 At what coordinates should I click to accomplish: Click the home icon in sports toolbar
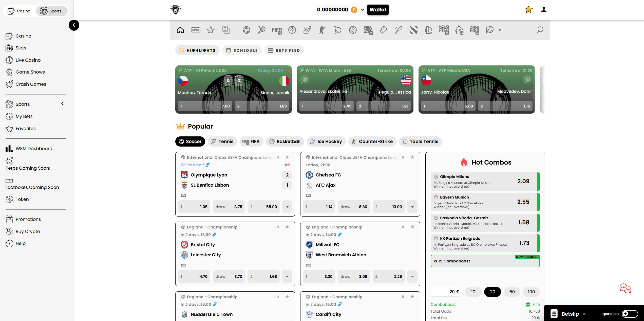click(x=180, y=30)
